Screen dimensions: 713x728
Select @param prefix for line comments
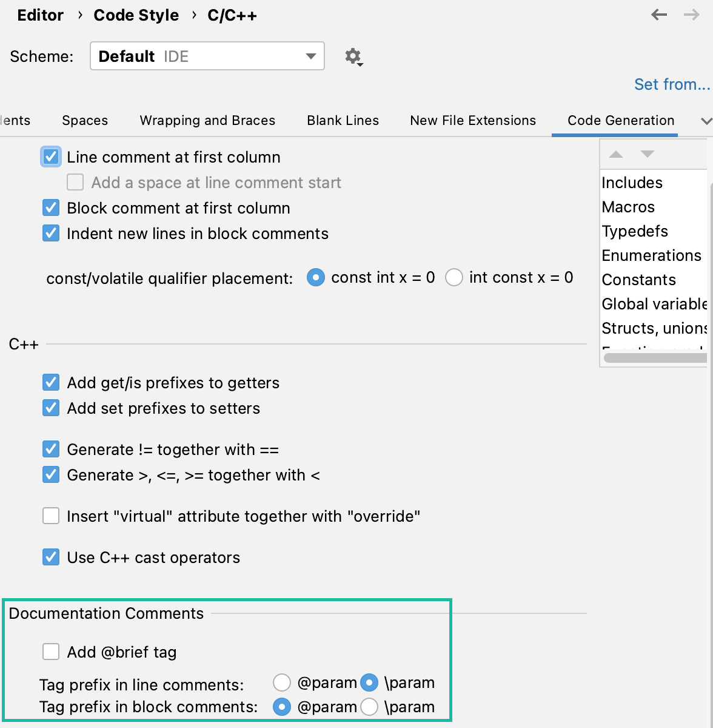tap(282, 682)
